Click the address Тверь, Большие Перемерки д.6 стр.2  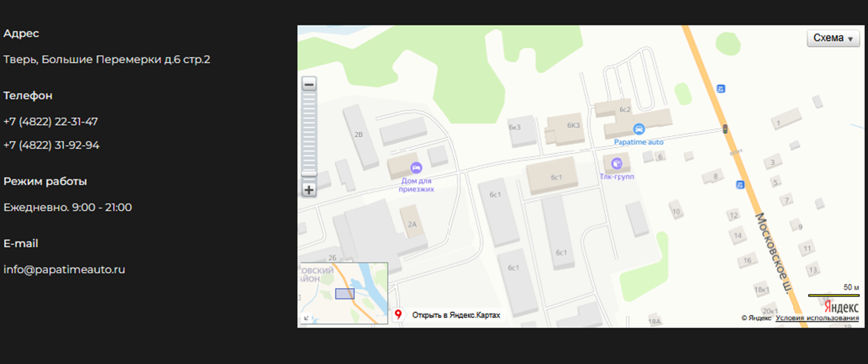tap(106, 59)
